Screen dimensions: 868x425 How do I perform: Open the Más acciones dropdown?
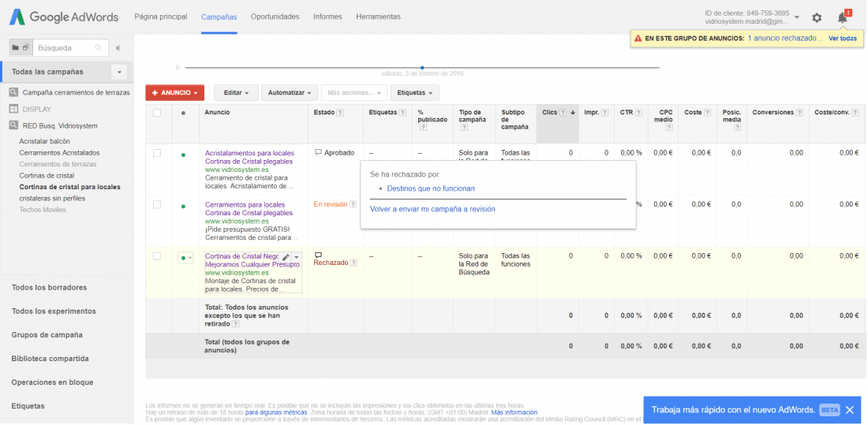point(354,92)
